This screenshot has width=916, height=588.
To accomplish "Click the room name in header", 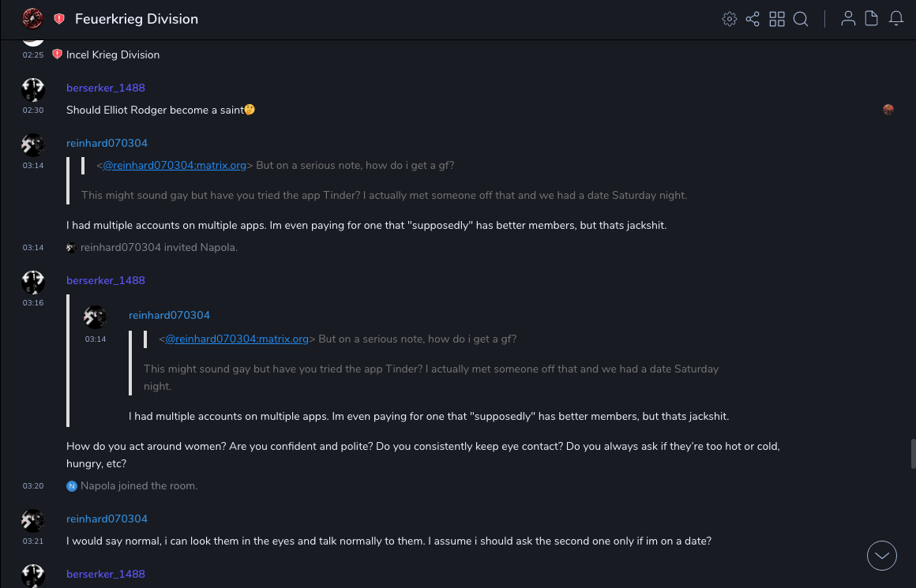I will pyautogui.click(x=137, y=19).
